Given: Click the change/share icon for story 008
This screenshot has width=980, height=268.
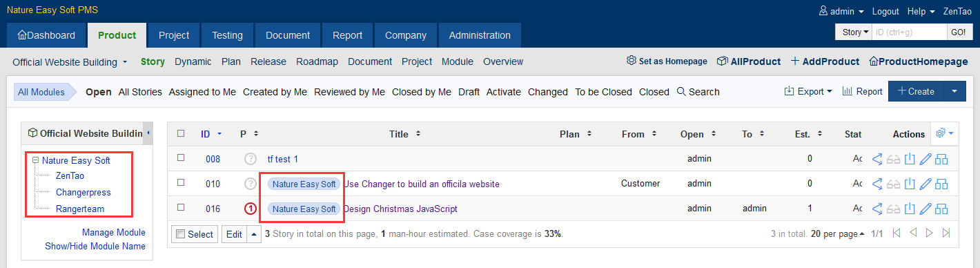Looking at the screenshot, I should (x=878, y=159).
